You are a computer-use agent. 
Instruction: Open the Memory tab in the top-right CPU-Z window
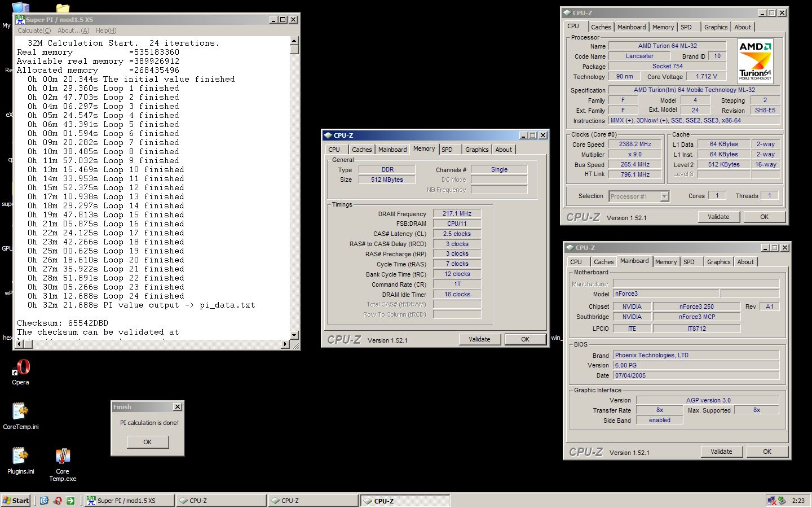click(x=663, y=27)
